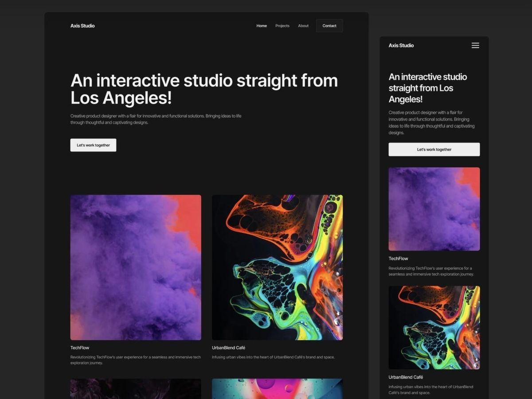The height and width of the screenshot is (399, 532).
Task: Open the TechFlow project link on desktop
Action: (80, 348)
